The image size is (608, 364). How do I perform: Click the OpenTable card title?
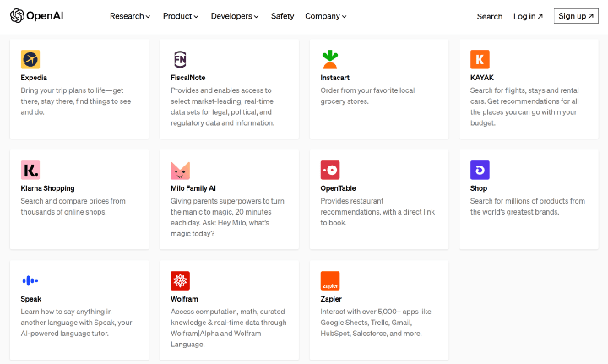point(338,188)
